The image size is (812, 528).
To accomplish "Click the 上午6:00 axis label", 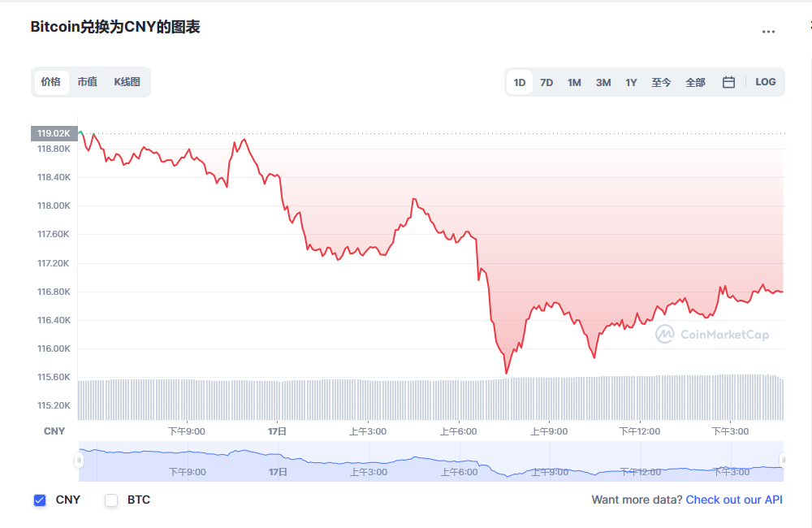I will (458, 431).
